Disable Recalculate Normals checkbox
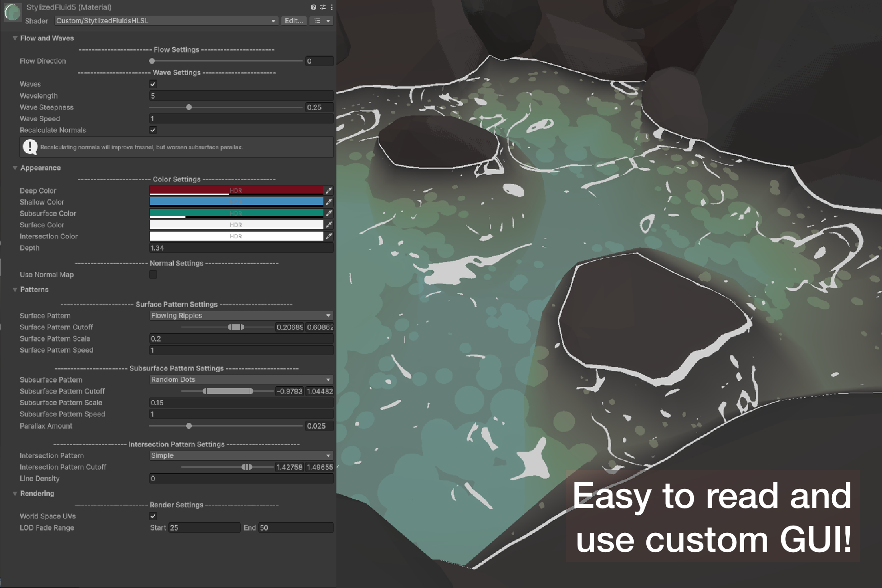 153,130
